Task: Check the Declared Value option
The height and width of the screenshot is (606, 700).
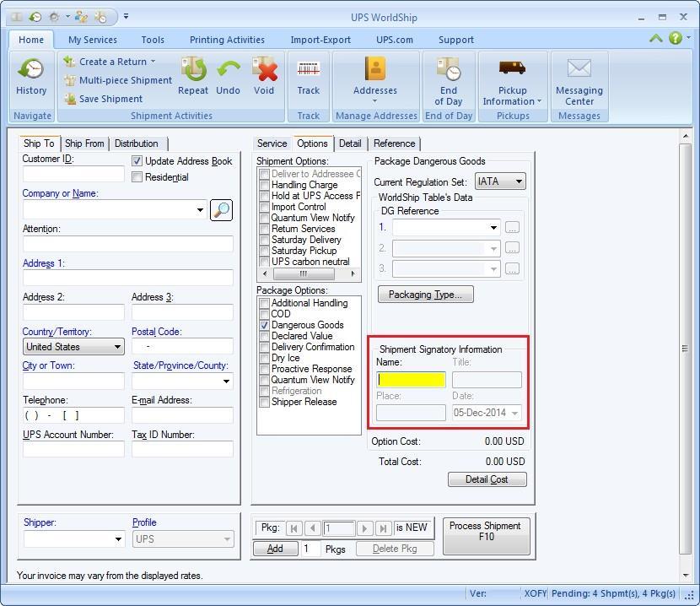Action: pos(264,336)
